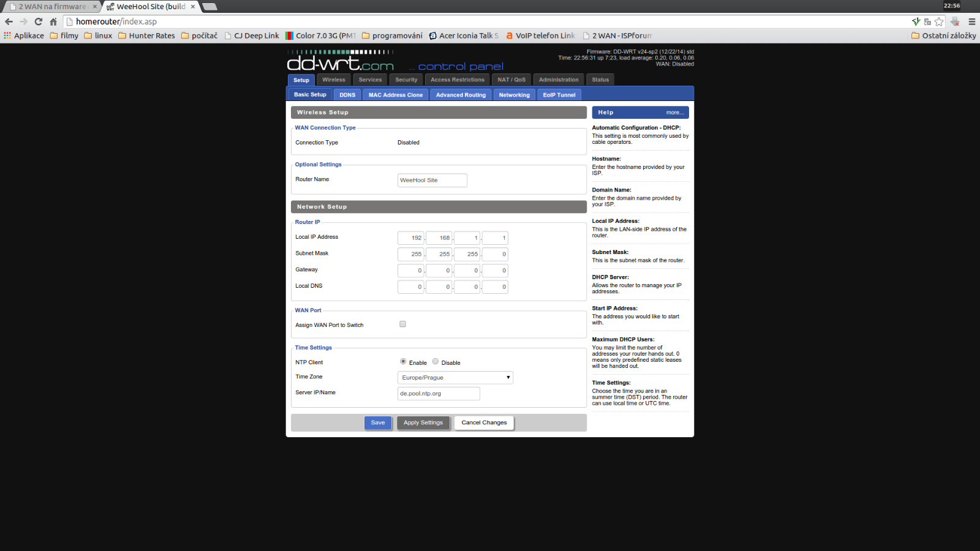Open the Advanced Routing sub-tab
980x551 pixels.
point(461,95)
